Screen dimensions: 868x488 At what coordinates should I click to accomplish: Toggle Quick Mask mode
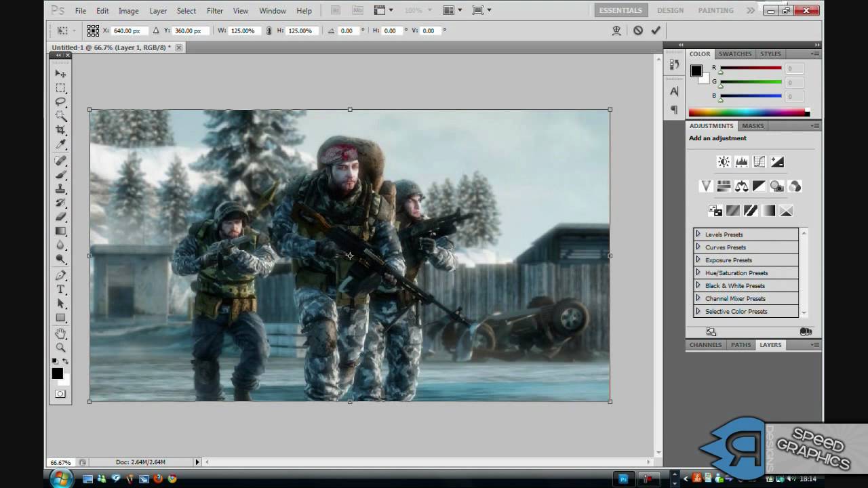[x=60, y=394]
